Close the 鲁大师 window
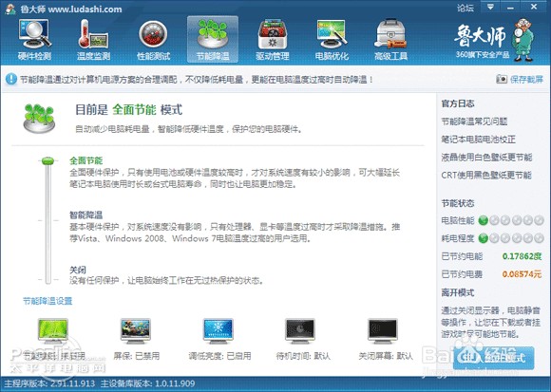Image resolution: width=551 pixels, height=392 pixels. click(534, 7)
